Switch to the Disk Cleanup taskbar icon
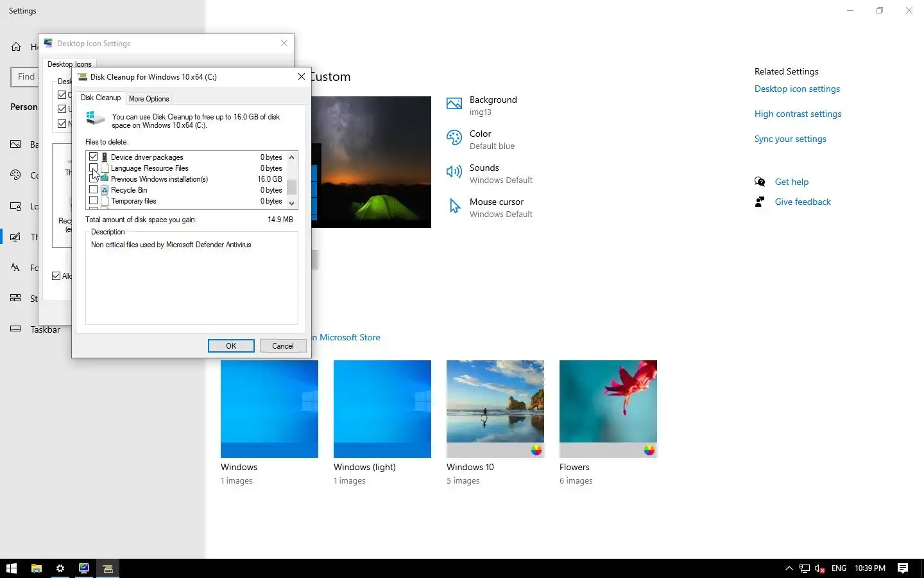924x578 pixels. [108, 568]
